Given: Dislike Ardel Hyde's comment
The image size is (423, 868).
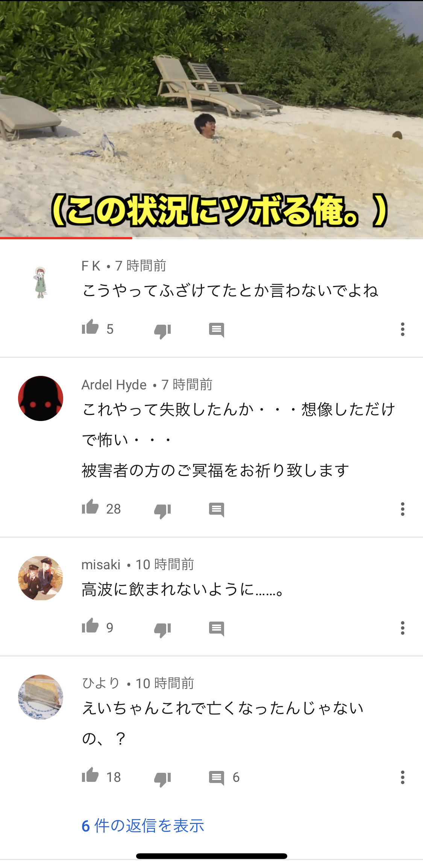Looking at the screenshot, I should tap(162, 511).
